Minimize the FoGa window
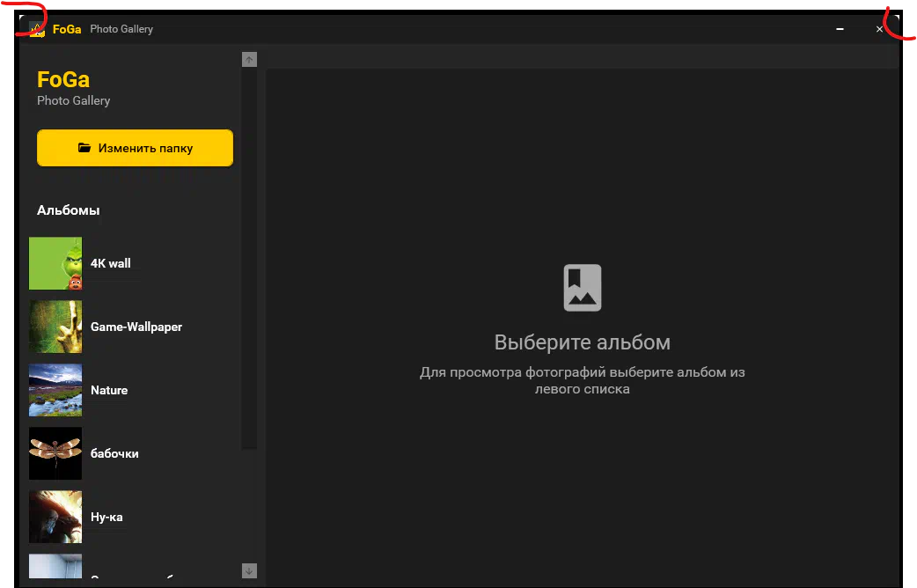 coord(840,29)
